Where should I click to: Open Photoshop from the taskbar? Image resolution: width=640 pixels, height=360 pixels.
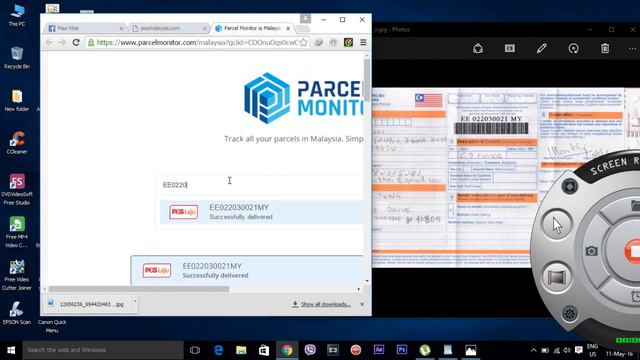point(402,350)
